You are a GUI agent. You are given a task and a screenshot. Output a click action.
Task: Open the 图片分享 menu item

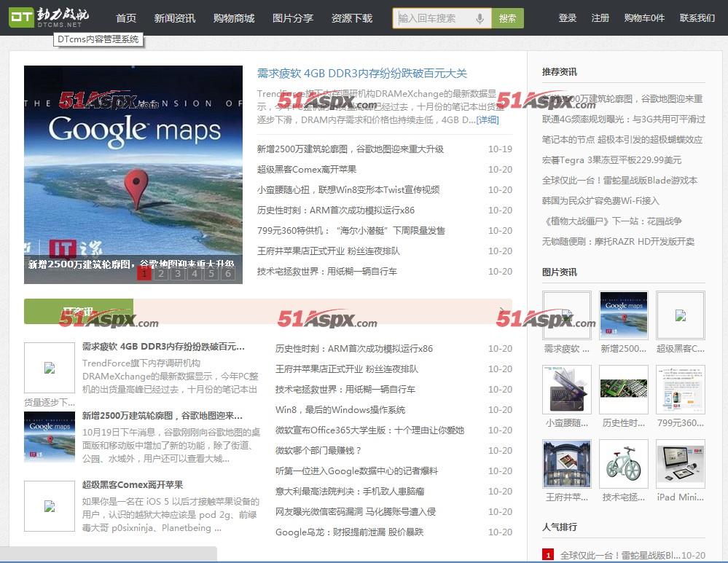[x=292, y=18]
